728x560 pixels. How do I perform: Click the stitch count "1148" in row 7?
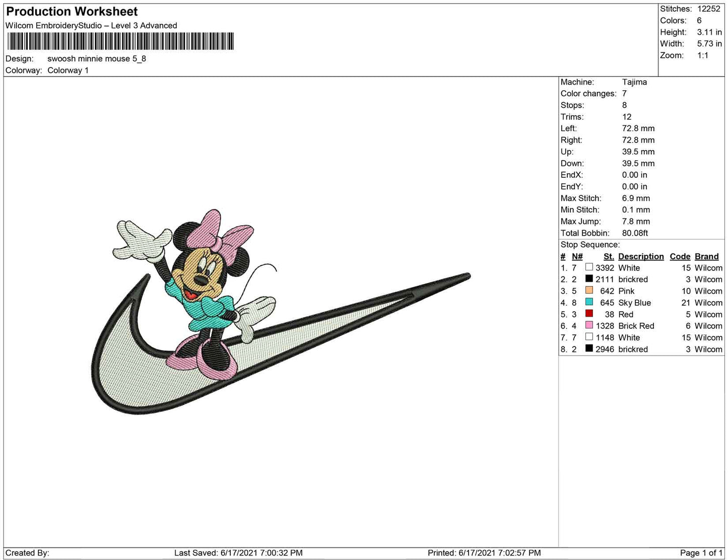tap(605, 337)
